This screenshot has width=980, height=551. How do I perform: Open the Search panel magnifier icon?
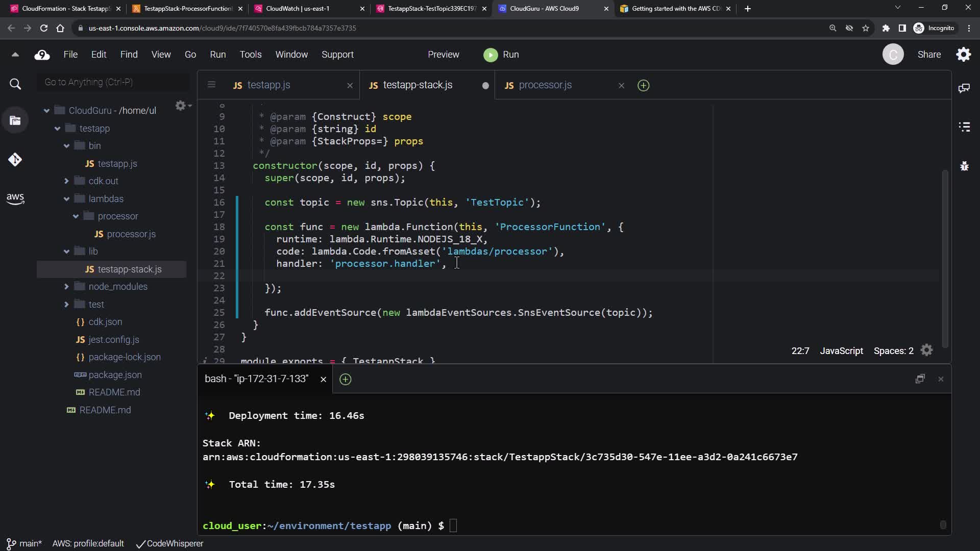point(15,84)
